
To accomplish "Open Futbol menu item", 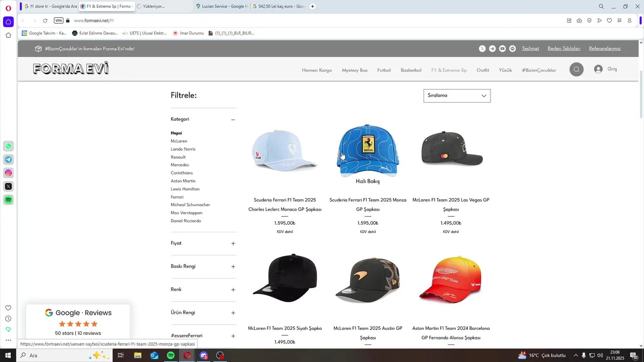I will click(384, 70).
